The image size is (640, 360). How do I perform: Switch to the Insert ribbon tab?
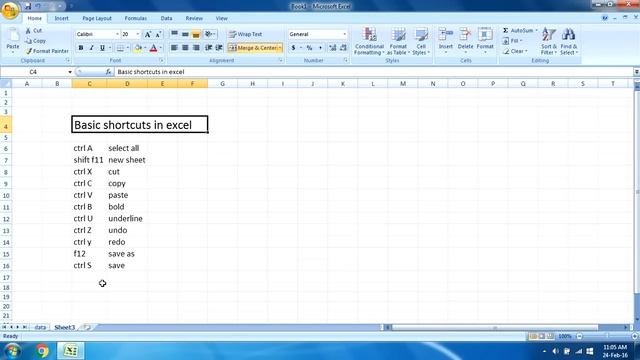point(62,18)
